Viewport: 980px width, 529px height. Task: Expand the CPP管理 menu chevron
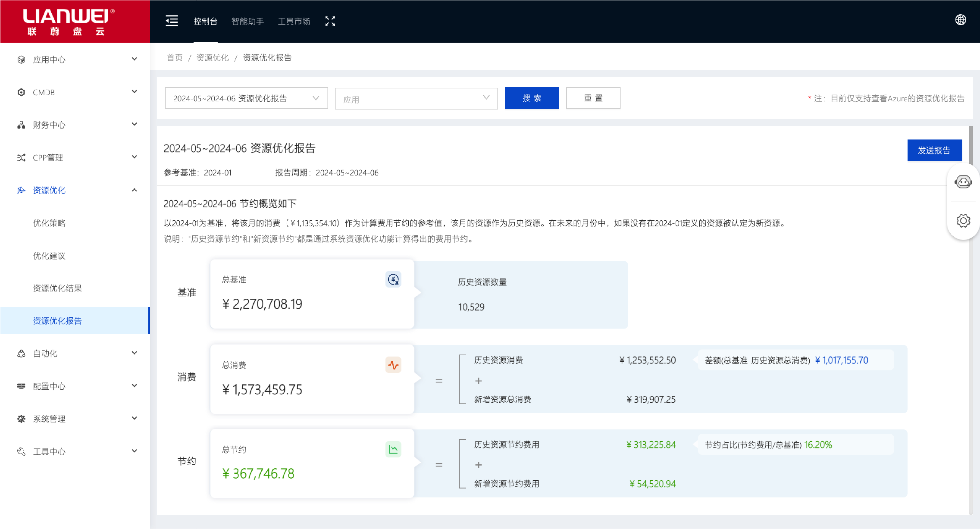[135, 157]
